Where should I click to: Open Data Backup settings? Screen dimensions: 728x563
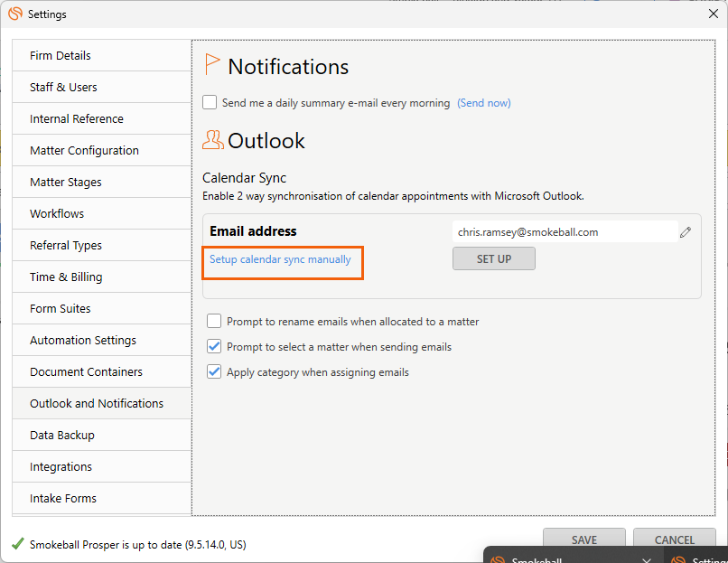click(102, 435)
